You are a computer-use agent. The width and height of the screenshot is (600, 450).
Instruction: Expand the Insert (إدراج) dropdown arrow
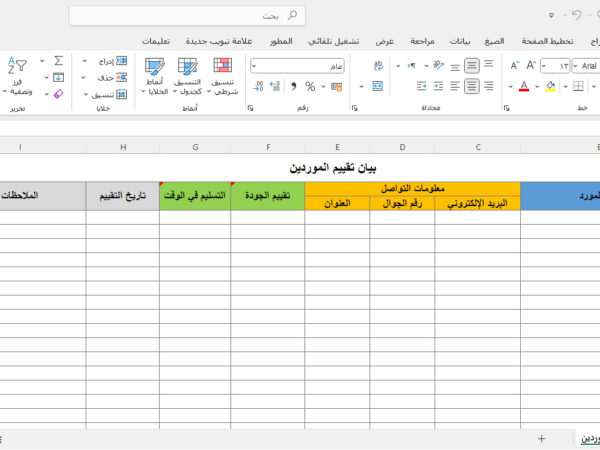pyautogui.click(x=84, y=61)
